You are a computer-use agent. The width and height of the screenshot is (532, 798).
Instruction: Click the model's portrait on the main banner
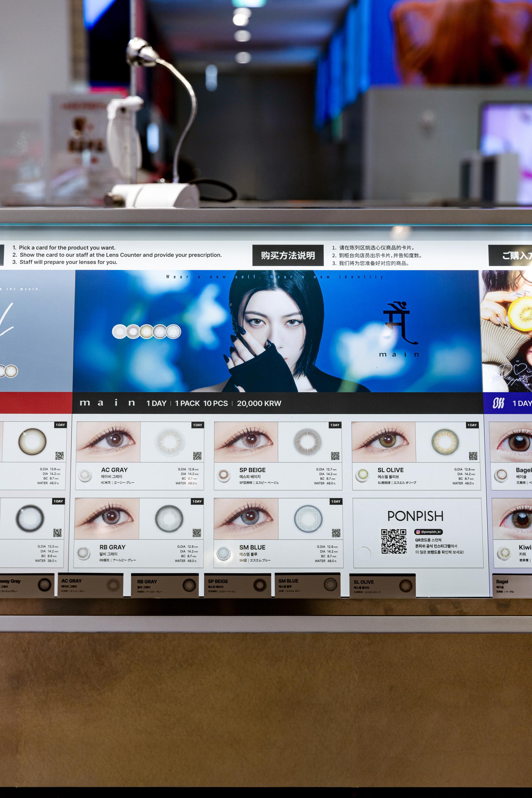point(277,331)
